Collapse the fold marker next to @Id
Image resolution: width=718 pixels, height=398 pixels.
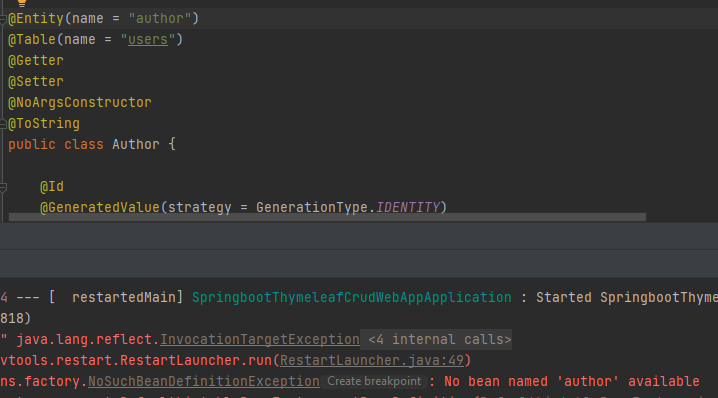[3, 187]
